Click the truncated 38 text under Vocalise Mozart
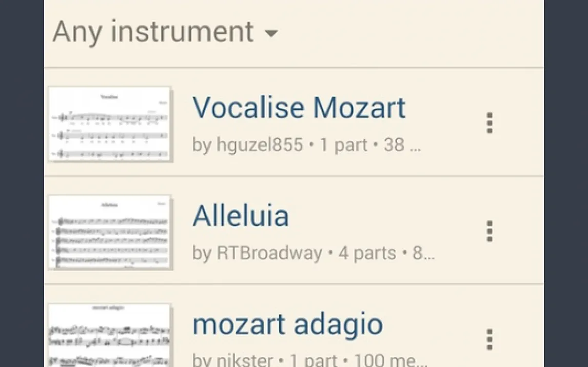The image size is (588, 367). click(x=402, y=145)
